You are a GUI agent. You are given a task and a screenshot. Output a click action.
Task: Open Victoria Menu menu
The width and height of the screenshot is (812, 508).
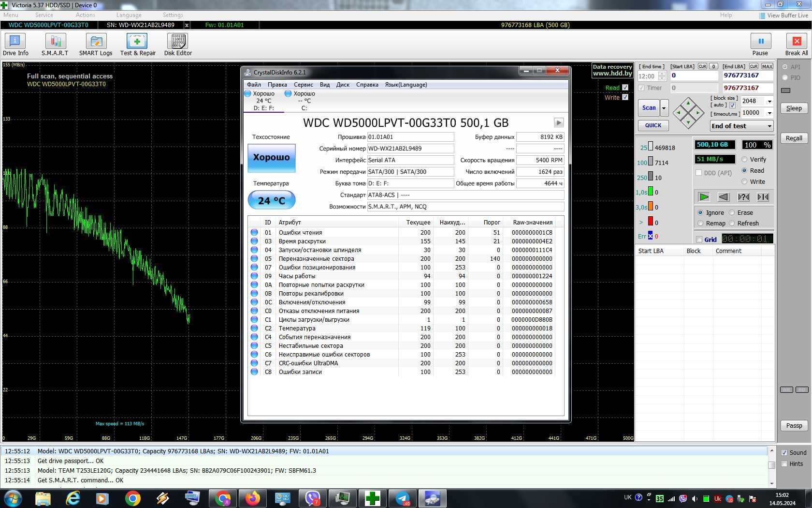point(11,15)
